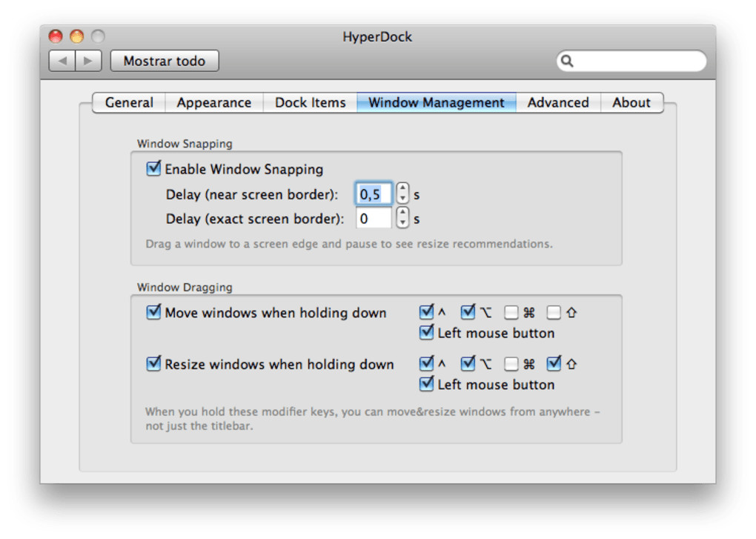Switch to the General tab
The width and height of the screenshot is (756, 539).
tap(129, 103)
